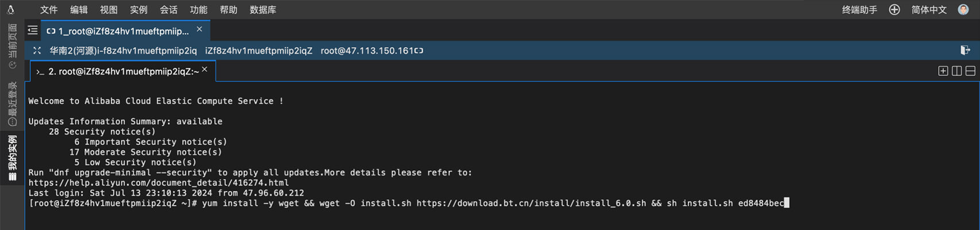This screenshot has height=230, width=980.
Task: Close the 2. root terminal tab
Action: click(x=204, y=70)
